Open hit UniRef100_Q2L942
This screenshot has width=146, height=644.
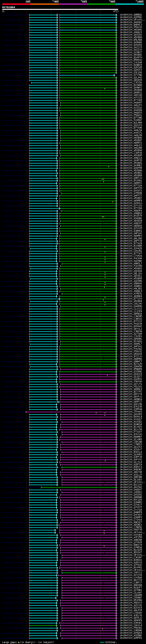pos(131,77)
